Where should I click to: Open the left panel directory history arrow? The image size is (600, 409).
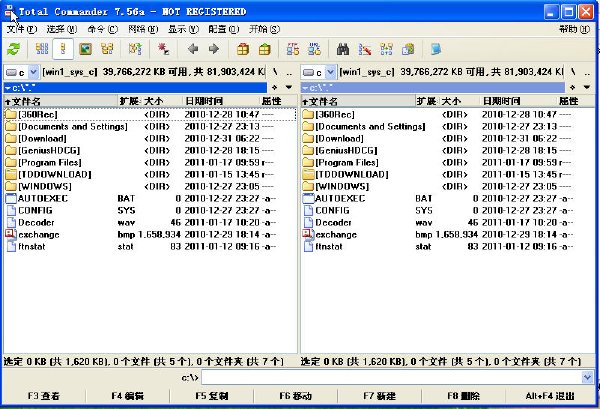click(x=289, y=88)
